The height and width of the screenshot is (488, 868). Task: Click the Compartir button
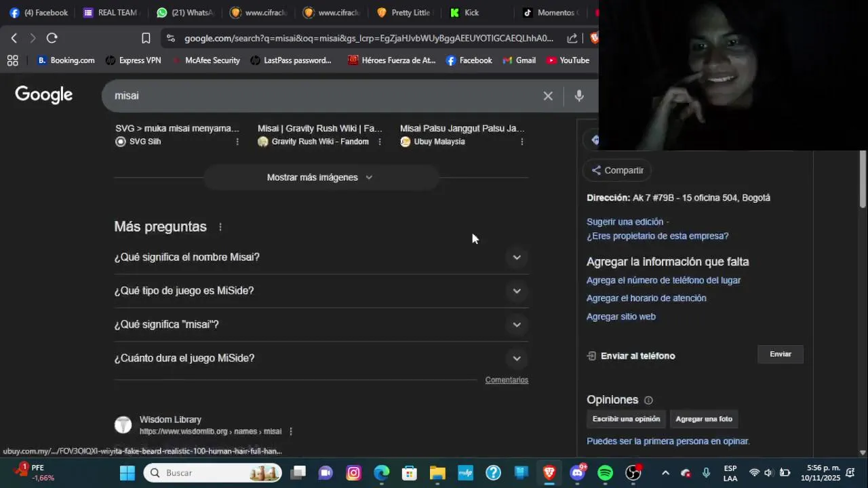coord(617,170)
